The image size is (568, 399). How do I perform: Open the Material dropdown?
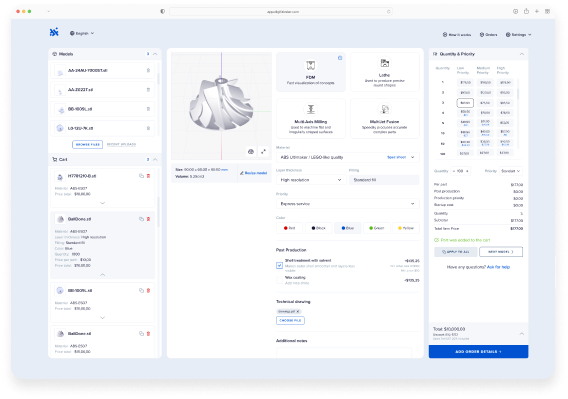[347, 157]
